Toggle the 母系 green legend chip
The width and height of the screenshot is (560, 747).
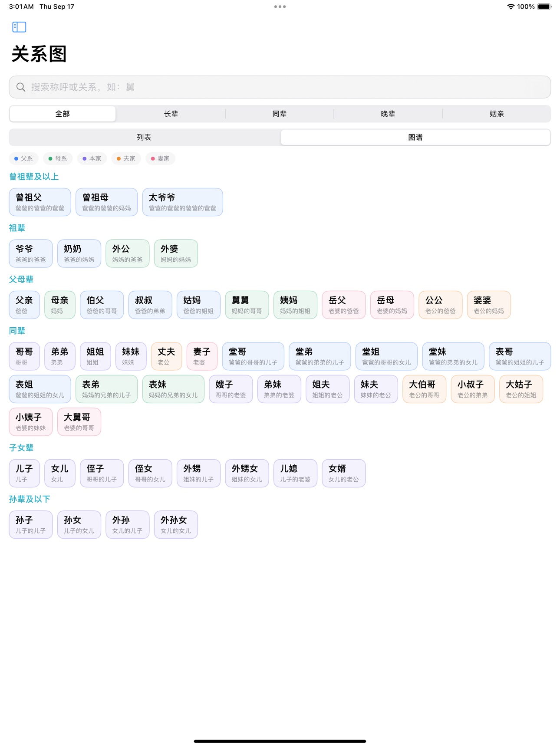coord(58,158)
